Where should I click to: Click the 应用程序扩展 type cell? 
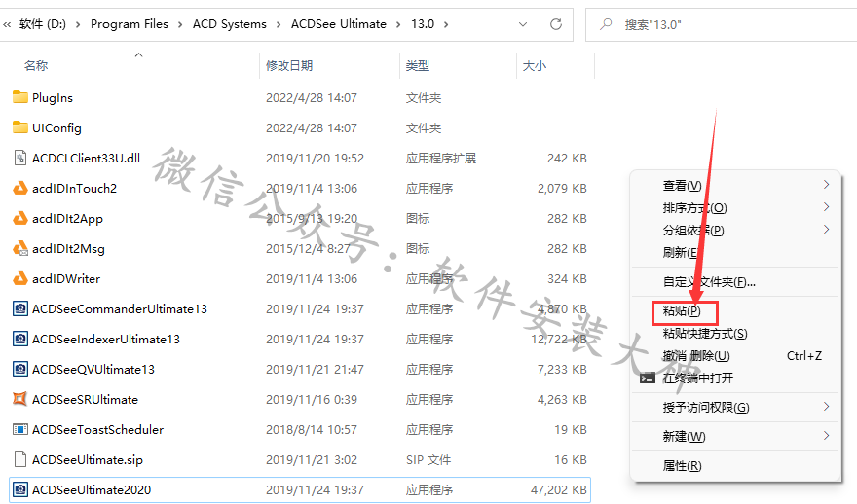[441, 159]
